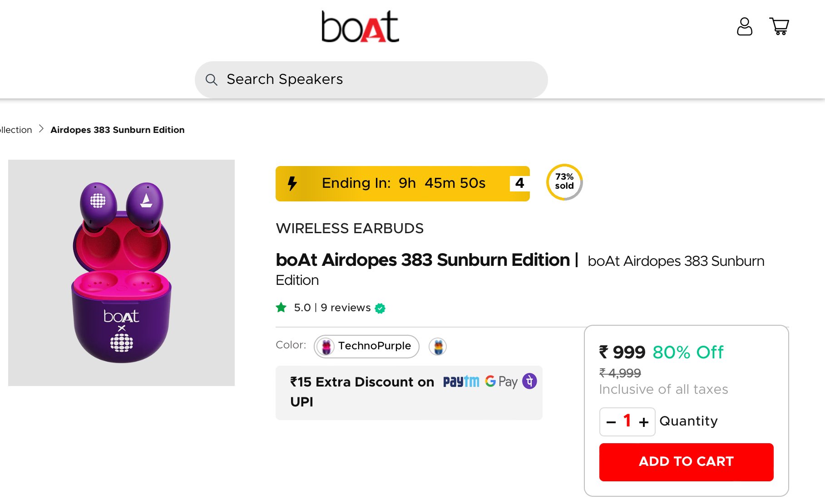Click the verified reviews badge

(380, 308)
